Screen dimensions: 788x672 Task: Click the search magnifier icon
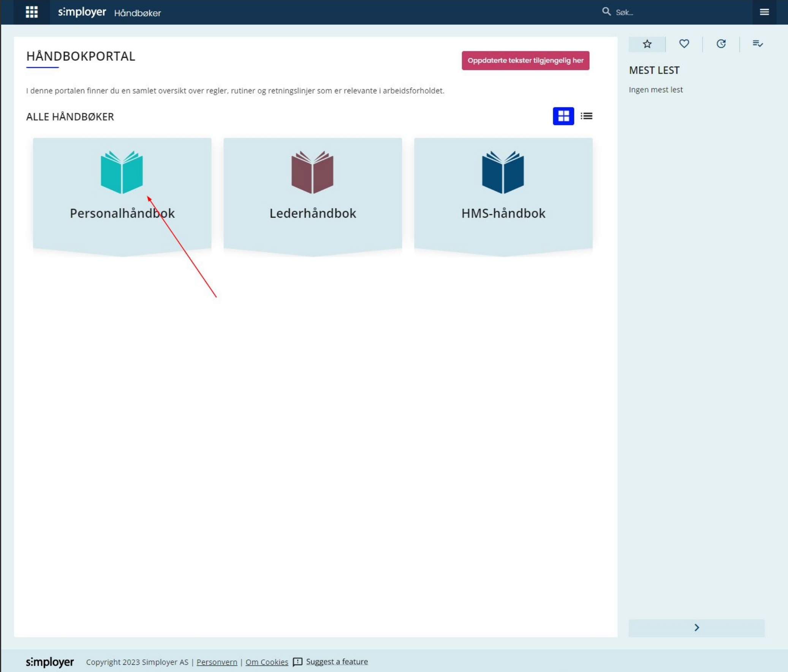pos(606,12)
